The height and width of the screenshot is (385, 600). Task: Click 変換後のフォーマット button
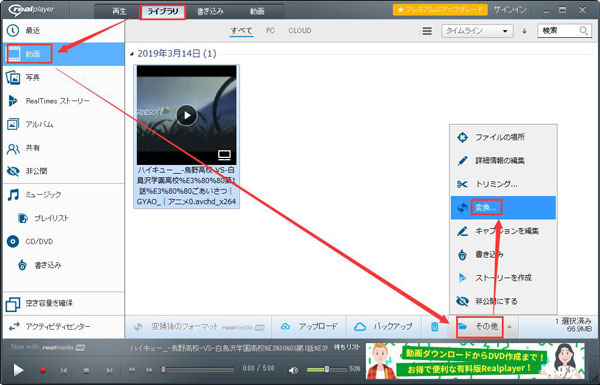(199, 327)
